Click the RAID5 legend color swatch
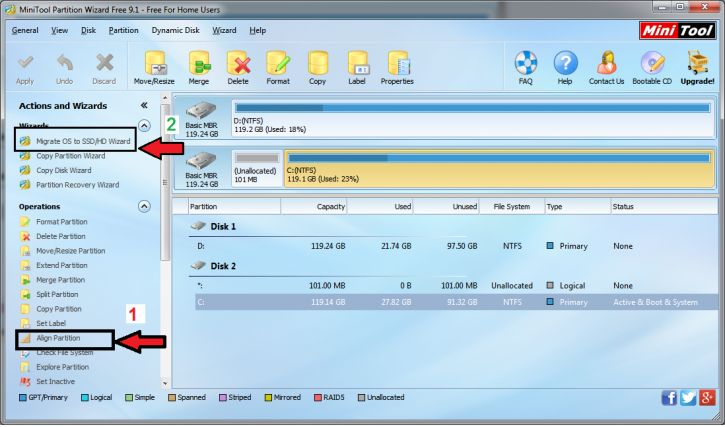725x427 pixels. click(318, 398)
